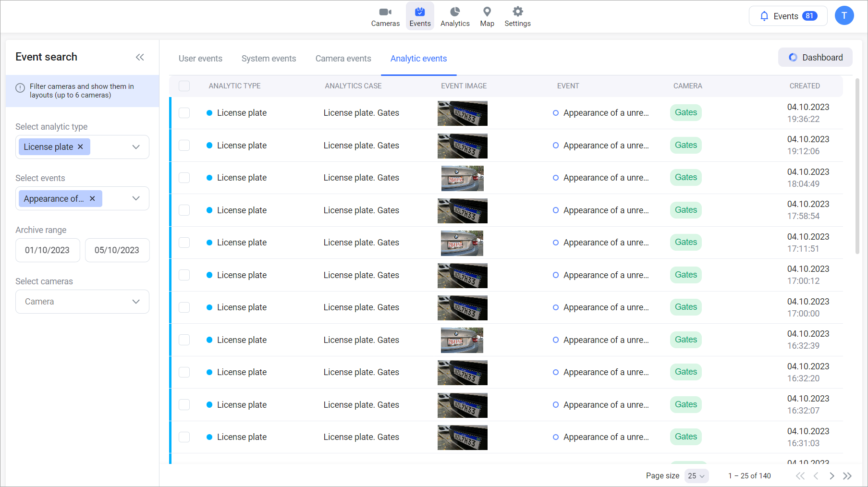
Task: Open the Page size dropdown
Action: click(696, 476)
